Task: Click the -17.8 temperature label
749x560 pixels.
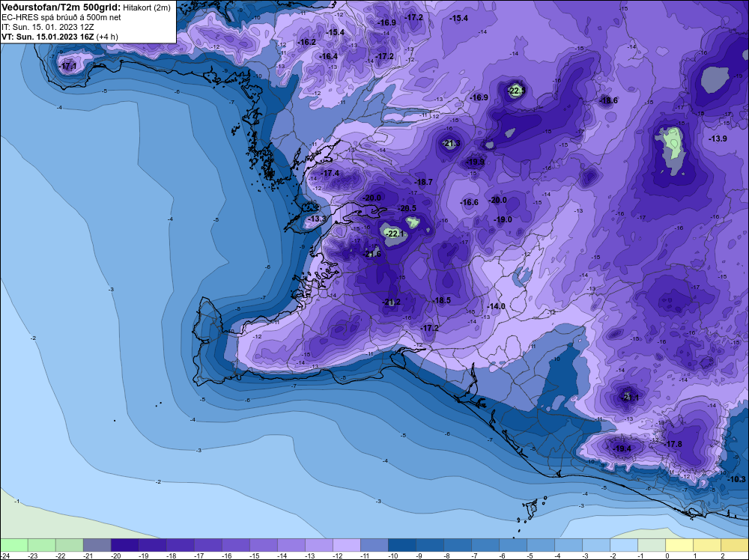Action: click(673, 444)
